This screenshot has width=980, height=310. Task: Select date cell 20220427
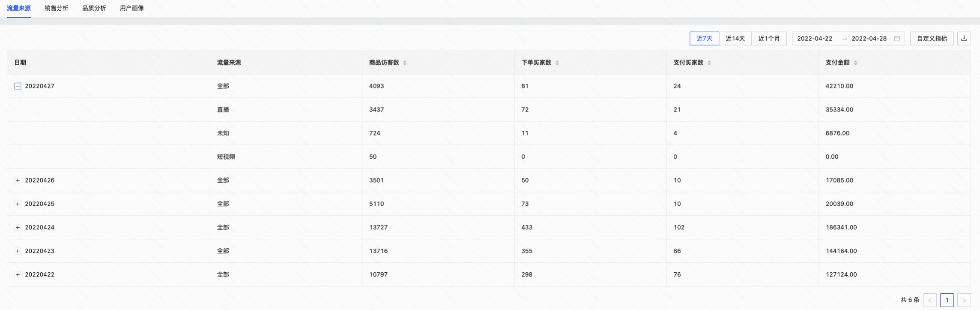coord(39,86)
